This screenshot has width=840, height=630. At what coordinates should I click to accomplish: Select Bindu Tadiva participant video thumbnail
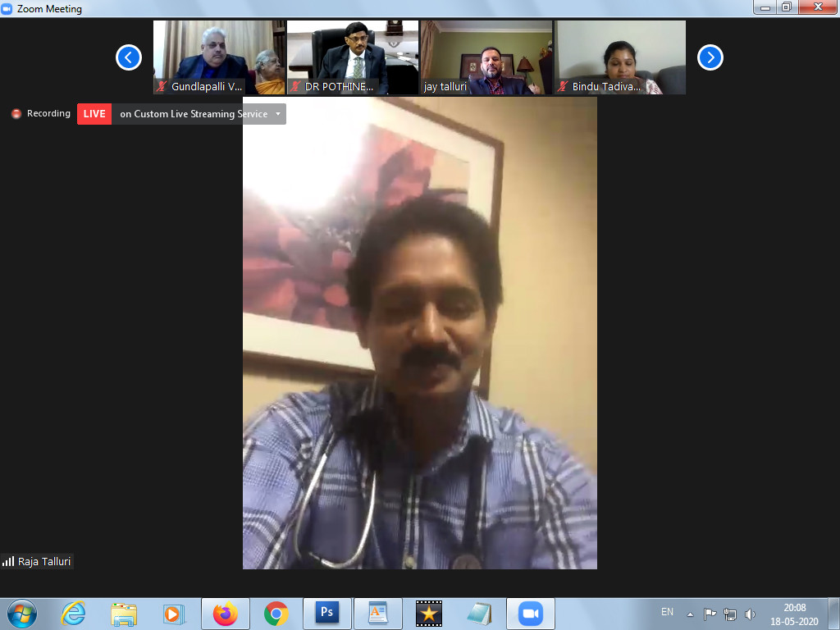[620, 57]
